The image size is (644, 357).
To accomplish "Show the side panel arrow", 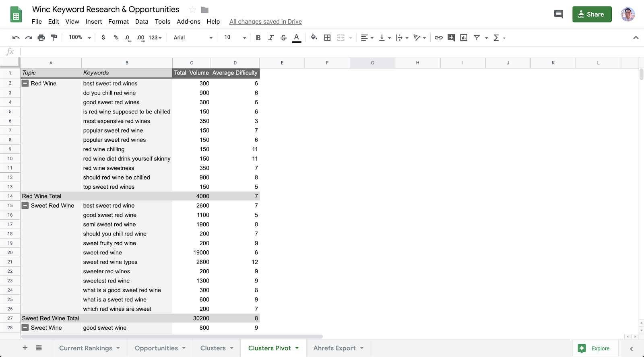I will [632, 349].
